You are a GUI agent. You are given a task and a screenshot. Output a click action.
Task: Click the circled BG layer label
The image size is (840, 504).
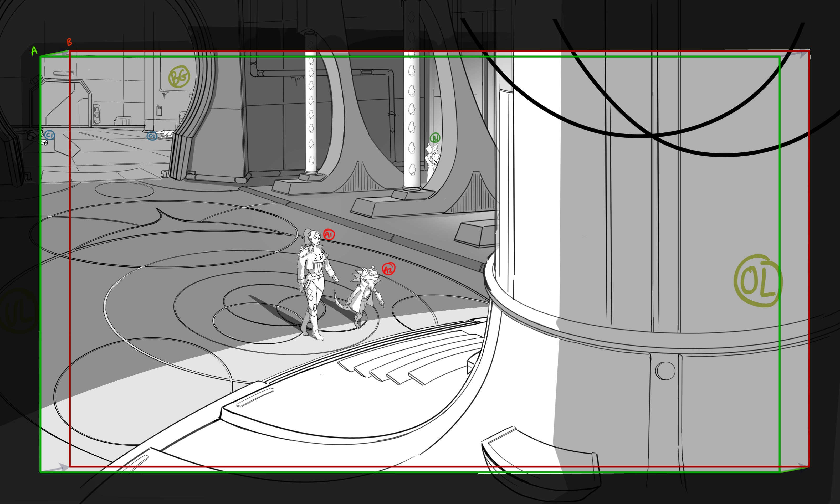179,76
